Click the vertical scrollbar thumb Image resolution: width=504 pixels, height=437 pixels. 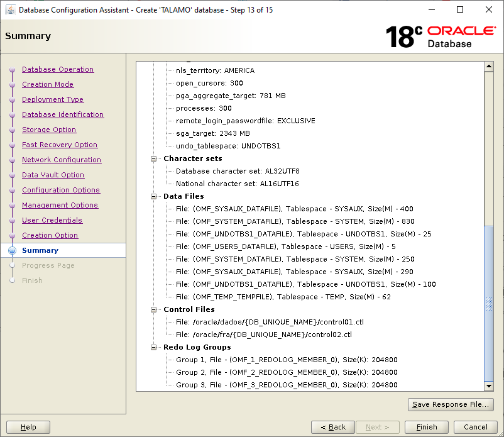[489, 303]
